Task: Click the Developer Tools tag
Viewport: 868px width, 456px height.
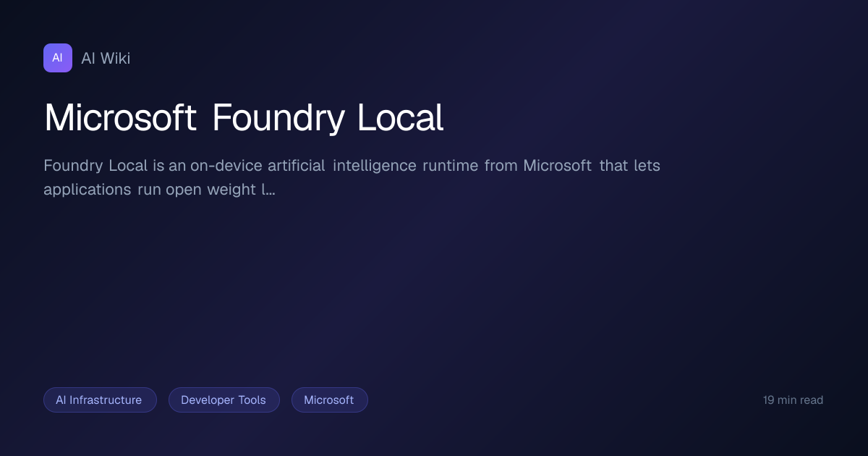Action: 224,400
